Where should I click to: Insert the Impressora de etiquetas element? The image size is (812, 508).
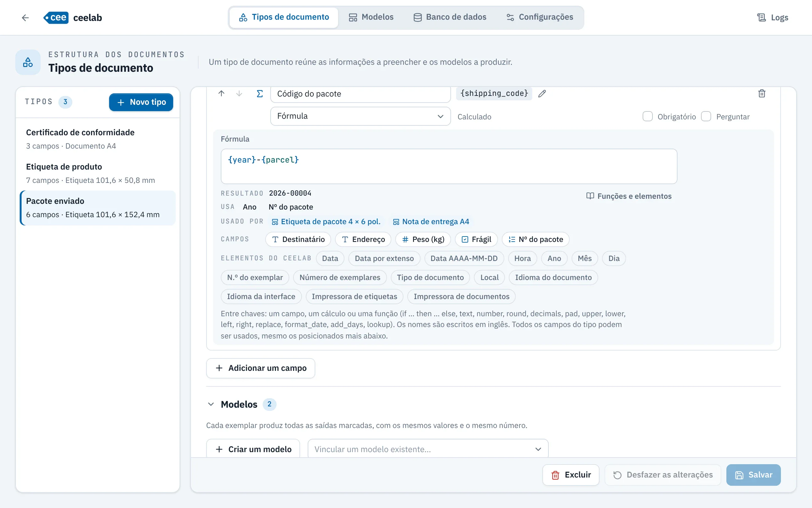click(x=354, y=296)
